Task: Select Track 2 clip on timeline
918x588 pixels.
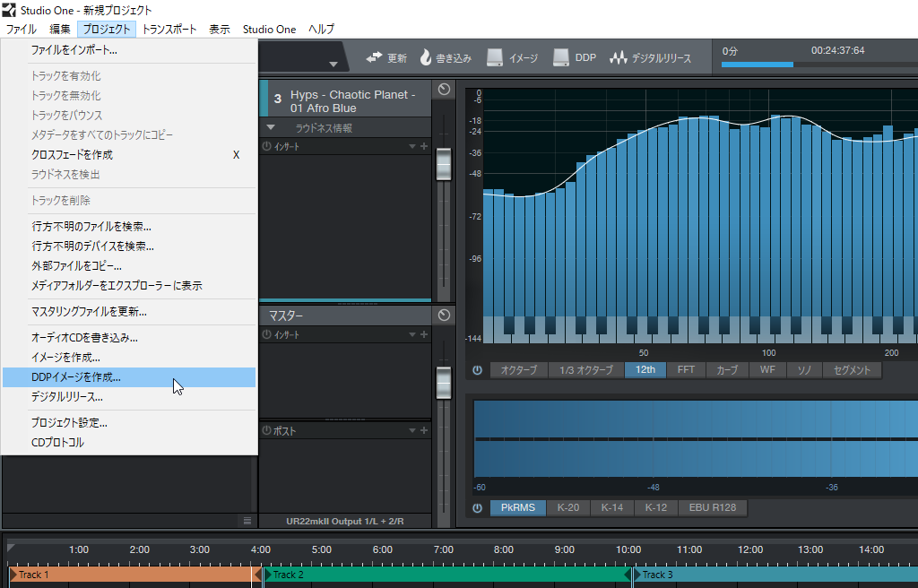Action: (446, 575)
